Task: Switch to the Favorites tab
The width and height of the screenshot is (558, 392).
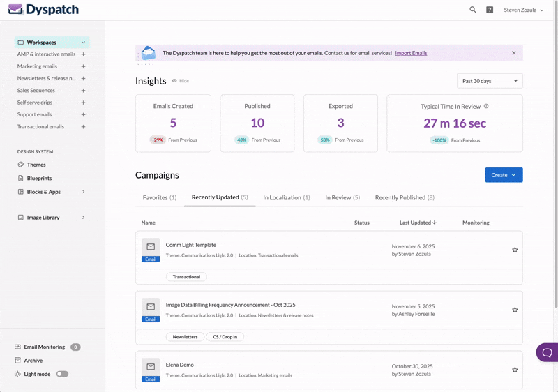Action: [160, 197]
